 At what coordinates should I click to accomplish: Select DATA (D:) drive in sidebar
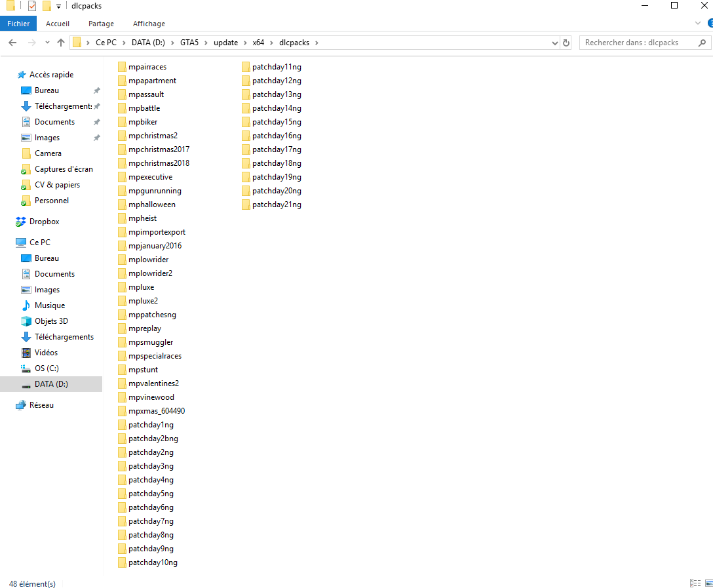(51, 384)
